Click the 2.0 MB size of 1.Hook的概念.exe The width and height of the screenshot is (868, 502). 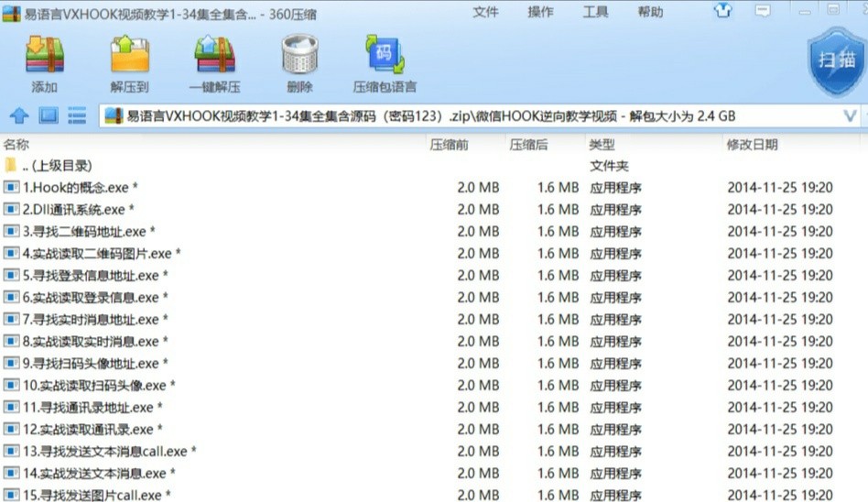pyautogui.click(x=478, y=187)
